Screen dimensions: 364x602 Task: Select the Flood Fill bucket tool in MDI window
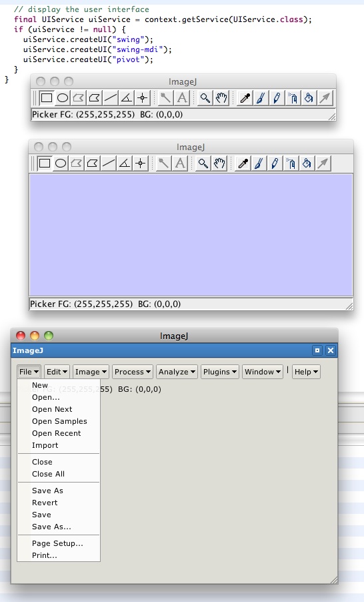pyautogui.click(x=307, y=164)
